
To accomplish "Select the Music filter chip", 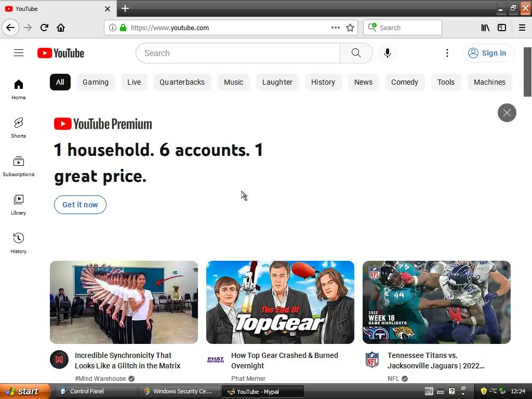I will click(x=233, y=82).
